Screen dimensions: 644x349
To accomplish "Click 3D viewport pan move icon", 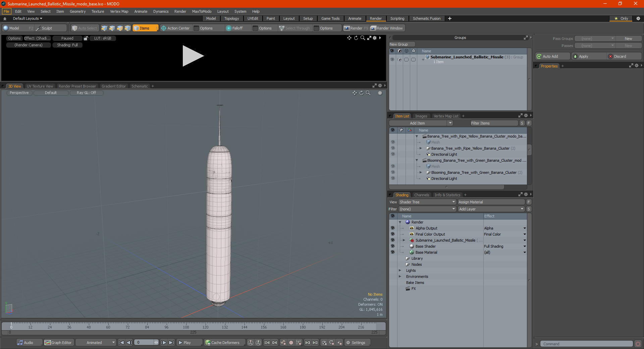I will [x=355, y=93].
